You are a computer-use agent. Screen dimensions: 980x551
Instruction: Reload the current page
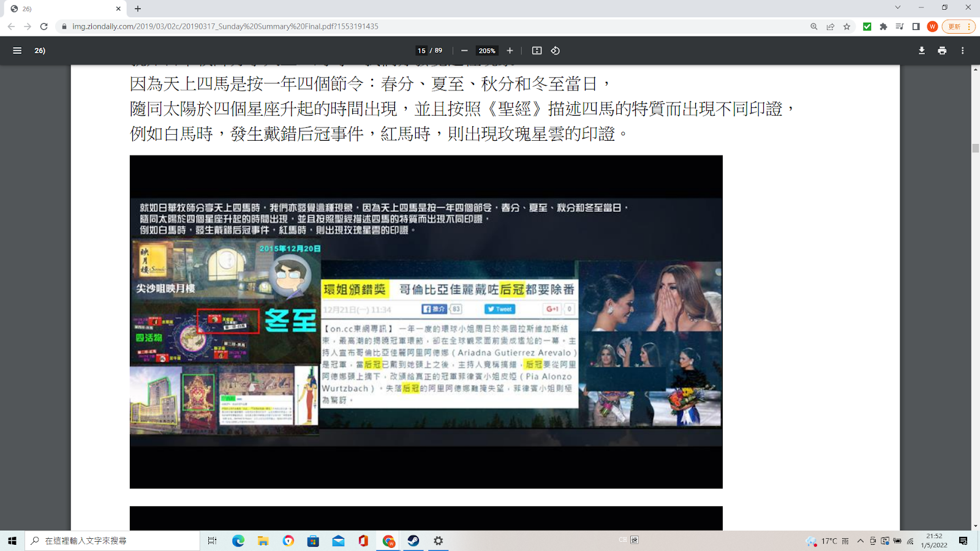(44, 26)
